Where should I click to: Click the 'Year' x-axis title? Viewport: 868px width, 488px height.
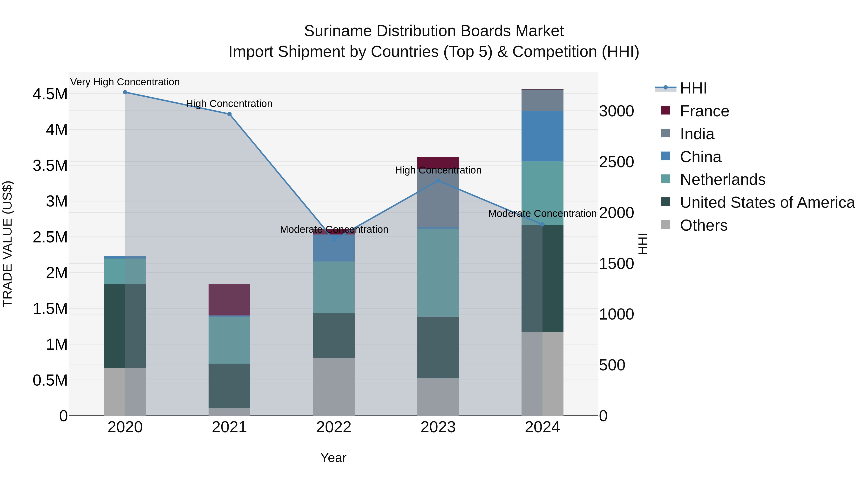tap(333, 458)
